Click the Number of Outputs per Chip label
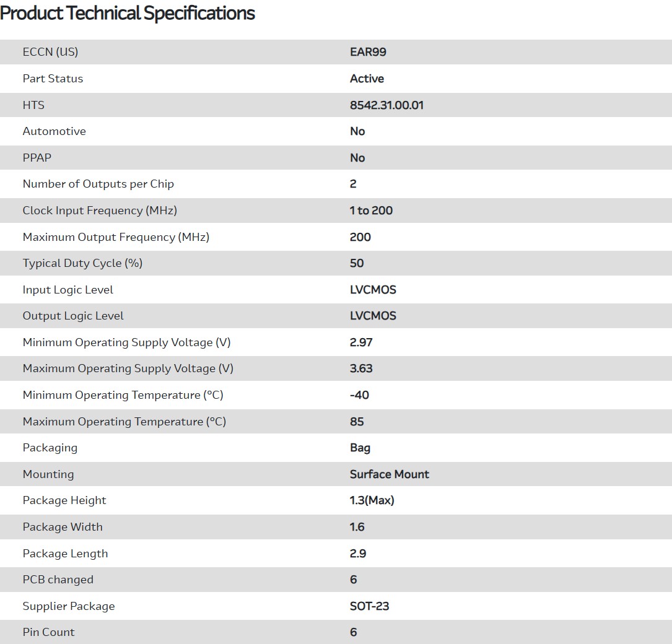672x644 pixels. (x=98, y=184)
